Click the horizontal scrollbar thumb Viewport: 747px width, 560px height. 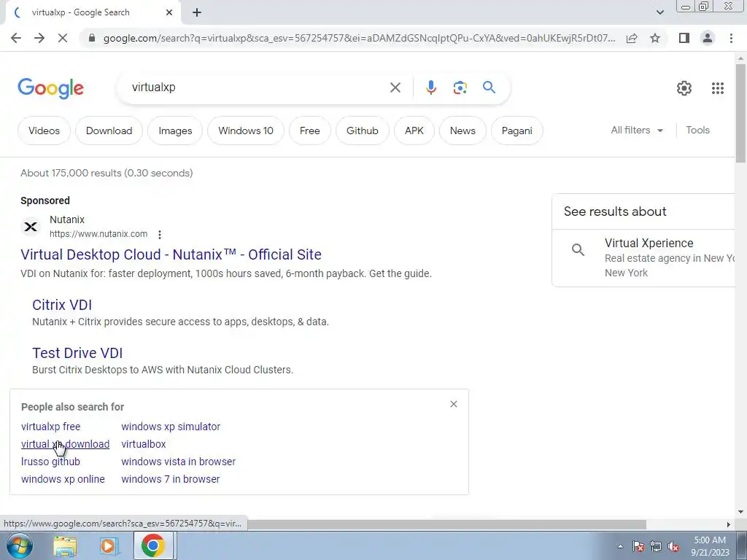[447, 524]
